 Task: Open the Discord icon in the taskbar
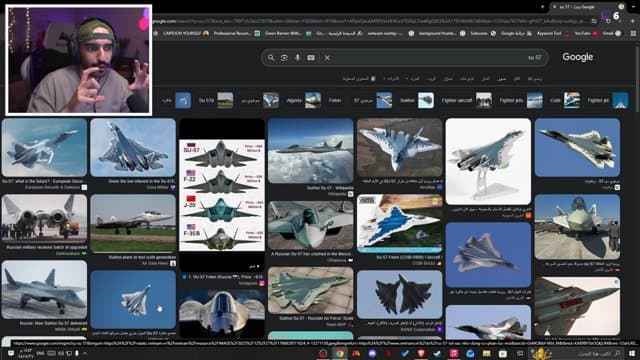372,353
